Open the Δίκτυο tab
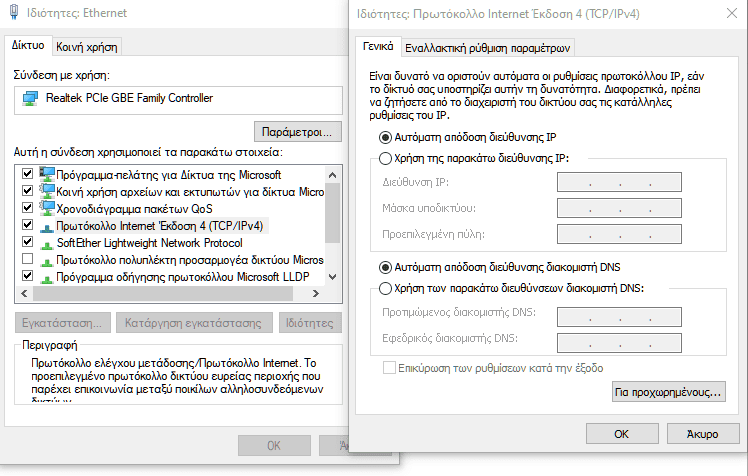748x476 pixels. coord(28,45)
